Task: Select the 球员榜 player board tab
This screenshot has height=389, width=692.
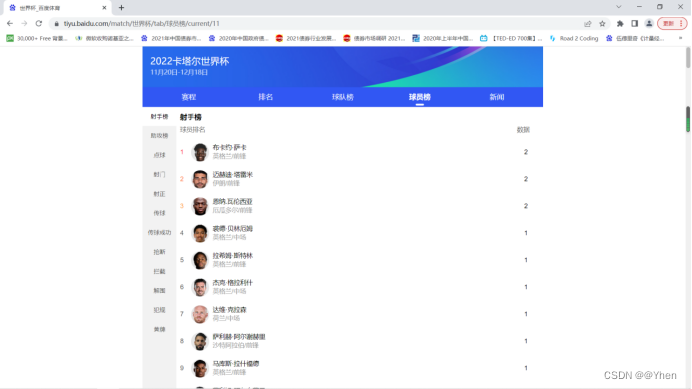Action: tap(420, 97)
